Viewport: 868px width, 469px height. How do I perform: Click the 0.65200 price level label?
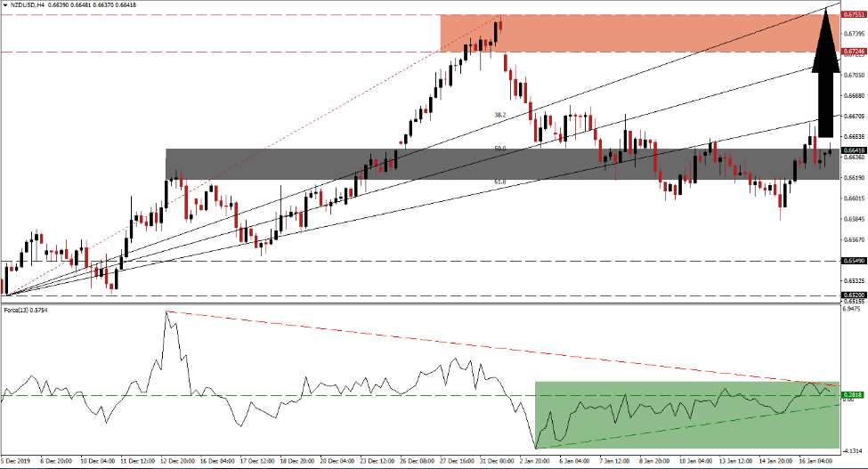pos(854,295)
